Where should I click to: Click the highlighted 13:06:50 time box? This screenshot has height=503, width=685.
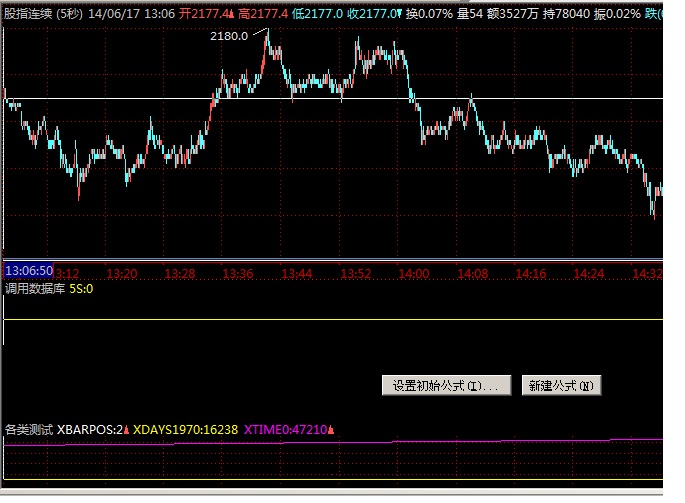point(29,272)
